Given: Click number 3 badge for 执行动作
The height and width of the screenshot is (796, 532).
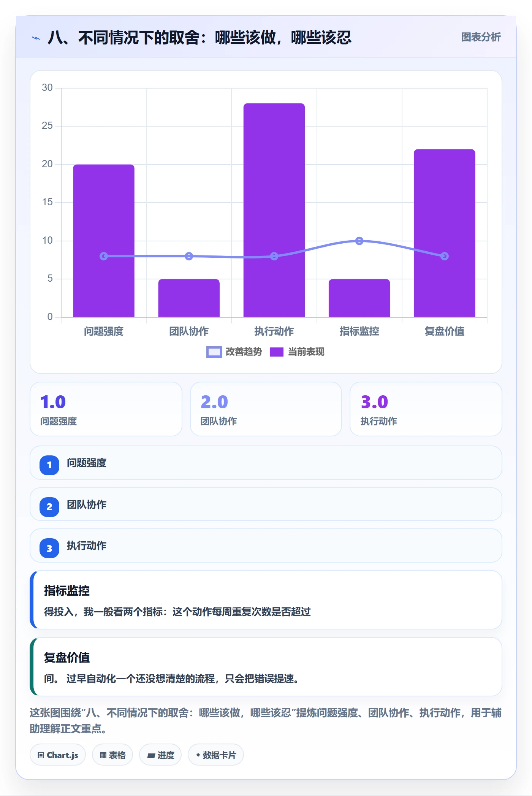Looking at the screenshot, I should click(x=49, y=548).
